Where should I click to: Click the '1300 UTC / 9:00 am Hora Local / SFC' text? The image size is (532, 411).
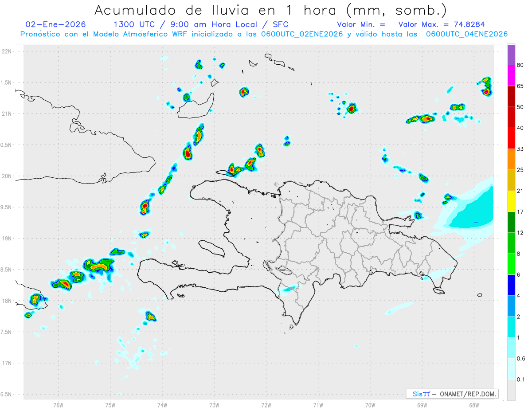[201, 24]
